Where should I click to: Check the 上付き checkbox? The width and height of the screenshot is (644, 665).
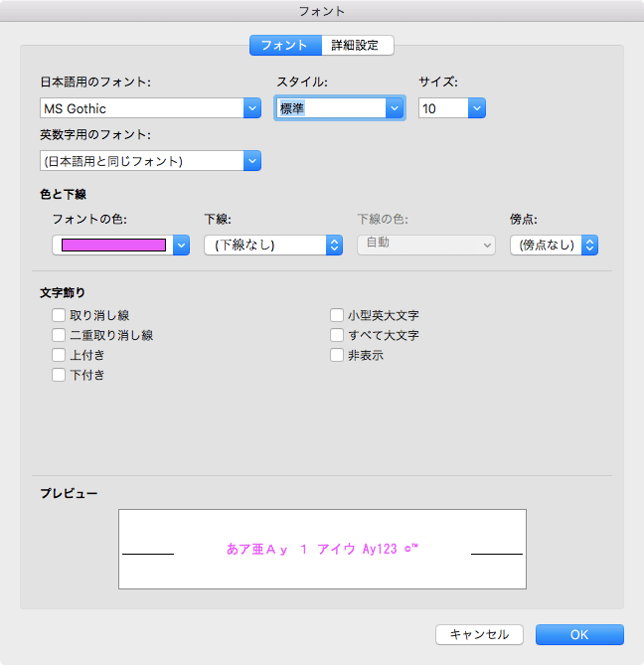(59, 356)
